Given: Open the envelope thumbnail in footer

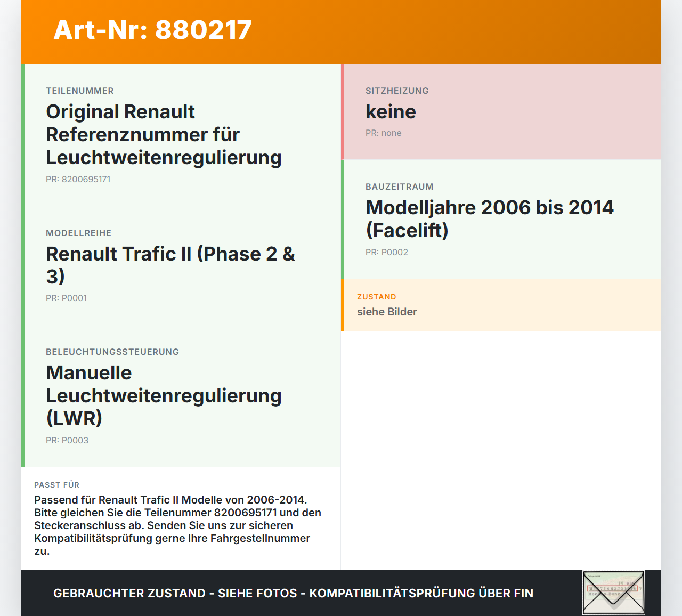Looking at the screenshot, I should [613, 593].
